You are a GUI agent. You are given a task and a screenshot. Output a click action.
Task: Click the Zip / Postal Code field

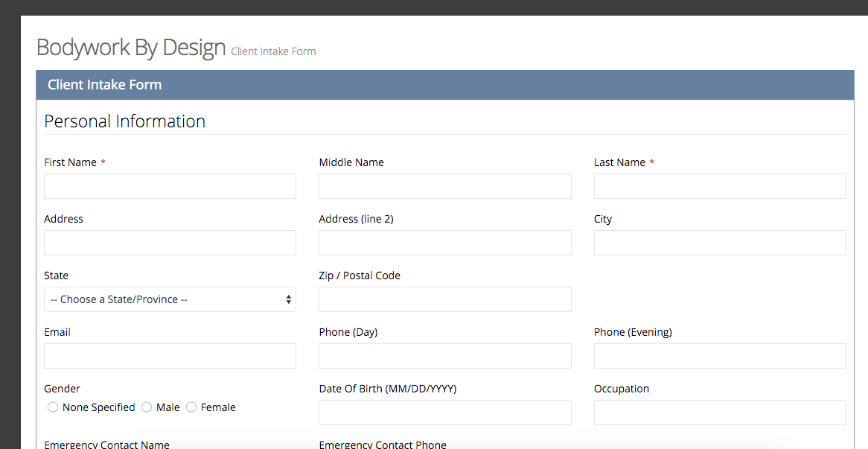pos(444,299)
